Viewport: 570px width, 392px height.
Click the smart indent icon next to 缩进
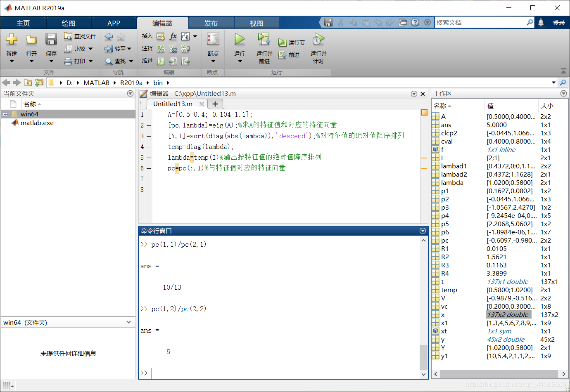pyautogui.click(x=161, y=61)
